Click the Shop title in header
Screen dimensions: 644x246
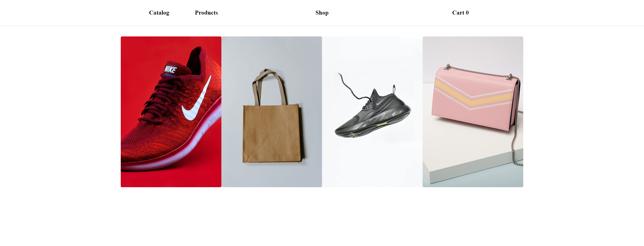[x=322, y=13]
